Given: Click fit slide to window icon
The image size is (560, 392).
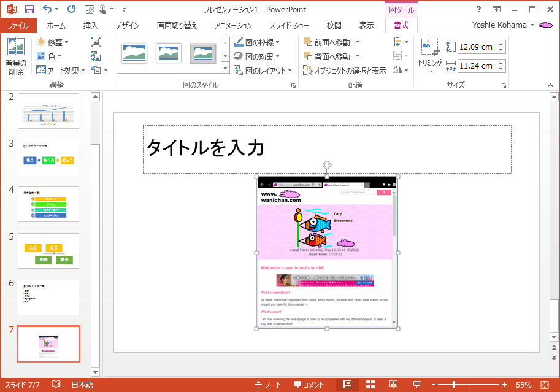Looking at the screenshot, I should coord(544,385).
